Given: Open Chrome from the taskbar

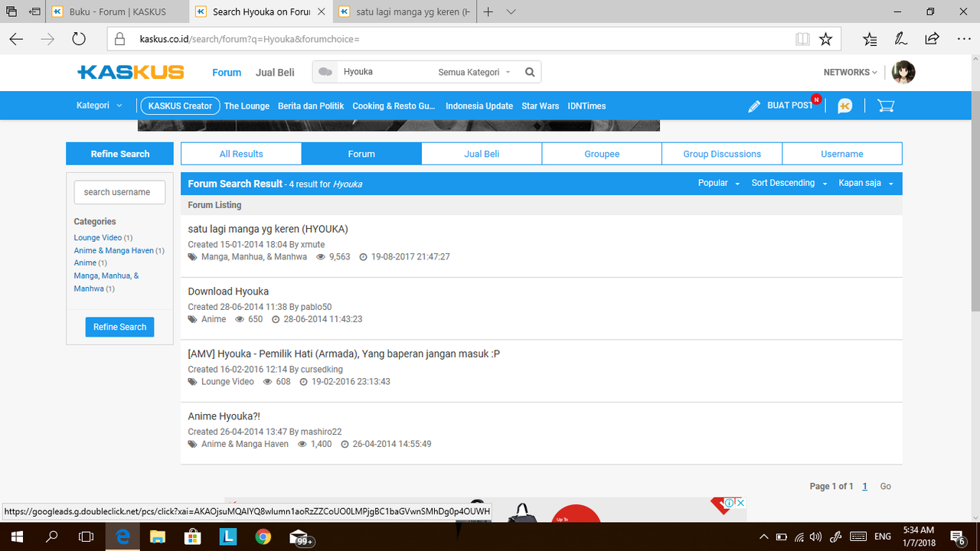Looking at the screenshot, I should click(x=263, y=537).
